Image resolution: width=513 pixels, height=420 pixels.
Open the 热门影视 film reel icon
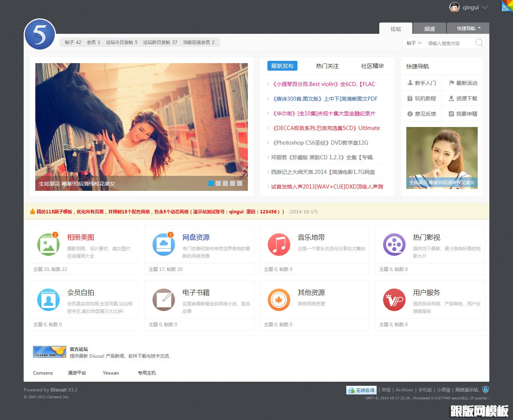[x=394, y=244]
